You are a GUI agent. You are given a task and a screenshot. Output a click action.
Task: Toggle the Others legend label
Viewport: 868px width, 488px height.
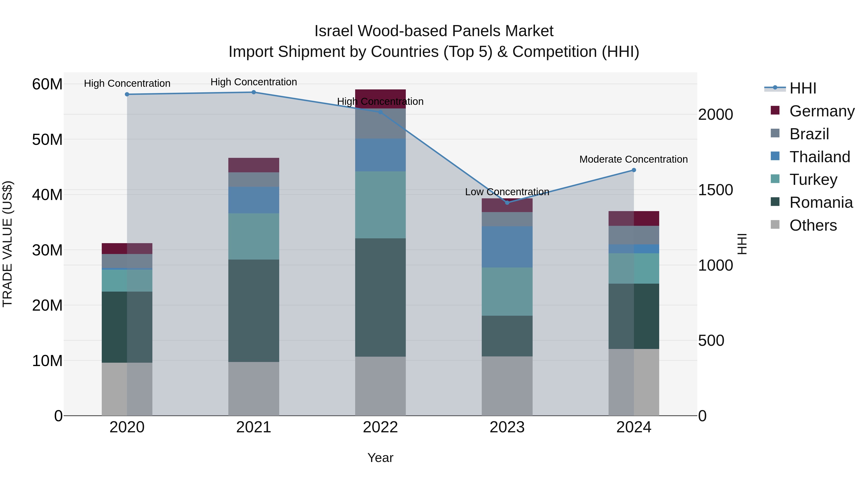[x=814, y=225]
